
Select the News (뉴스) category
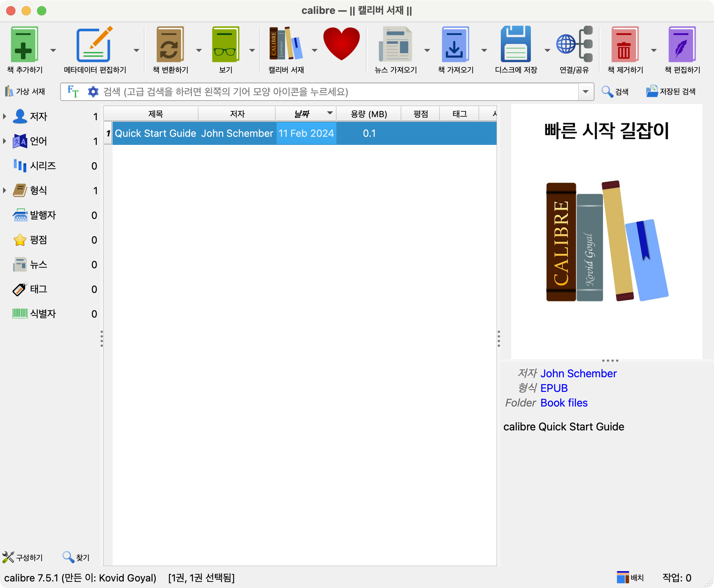(51, 264)
